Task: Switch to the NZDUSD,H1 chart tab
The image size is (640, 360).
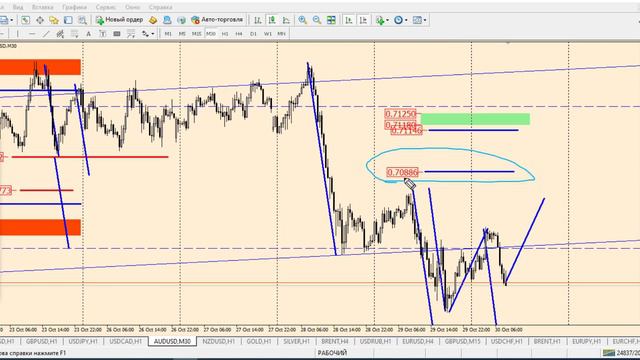Action: [218, 341]
